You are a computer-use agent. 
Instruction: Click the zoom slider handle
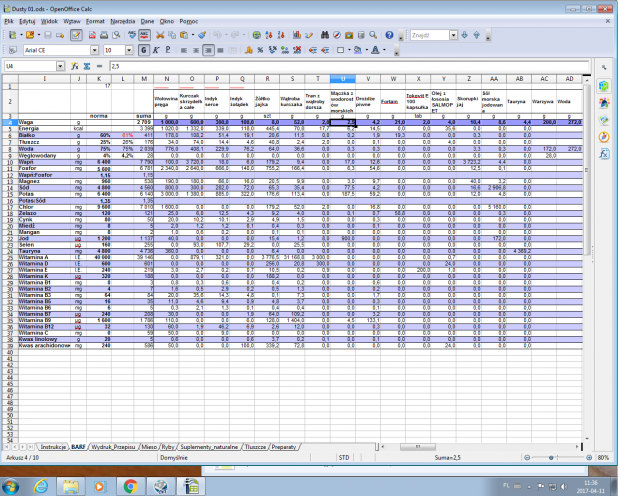tap(551, 458)
